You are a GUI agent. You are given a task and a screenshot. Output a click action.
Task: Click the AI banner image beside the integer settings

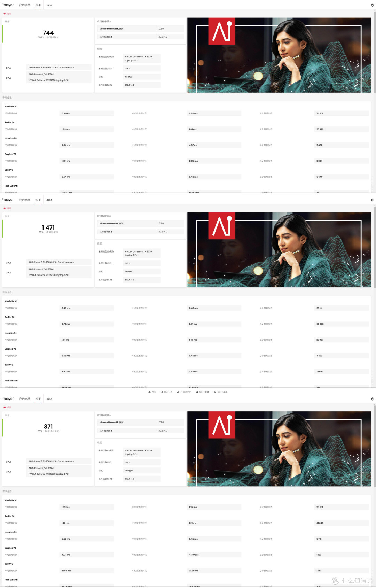coord(279,449)
